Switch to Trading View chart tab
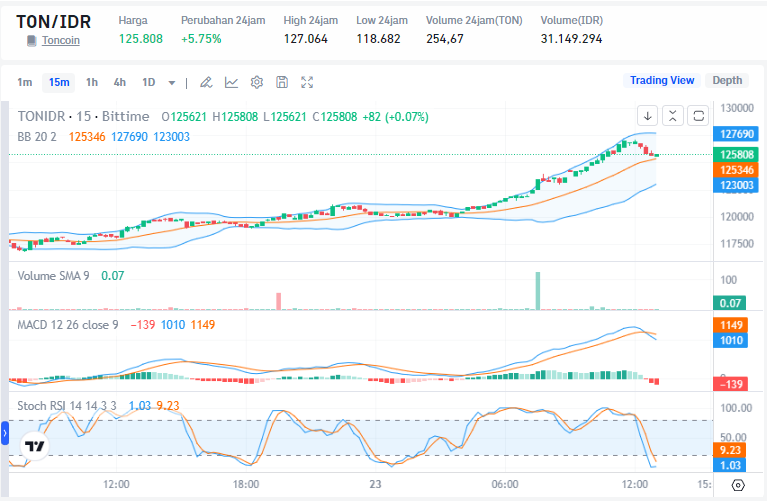 (662, 80)
